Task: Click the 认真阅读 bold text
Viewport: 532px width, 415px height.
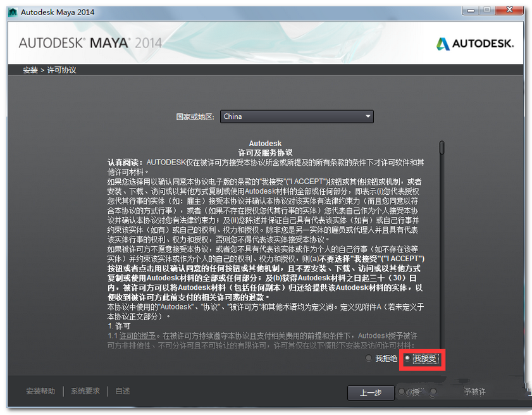Action: point(125,163)
